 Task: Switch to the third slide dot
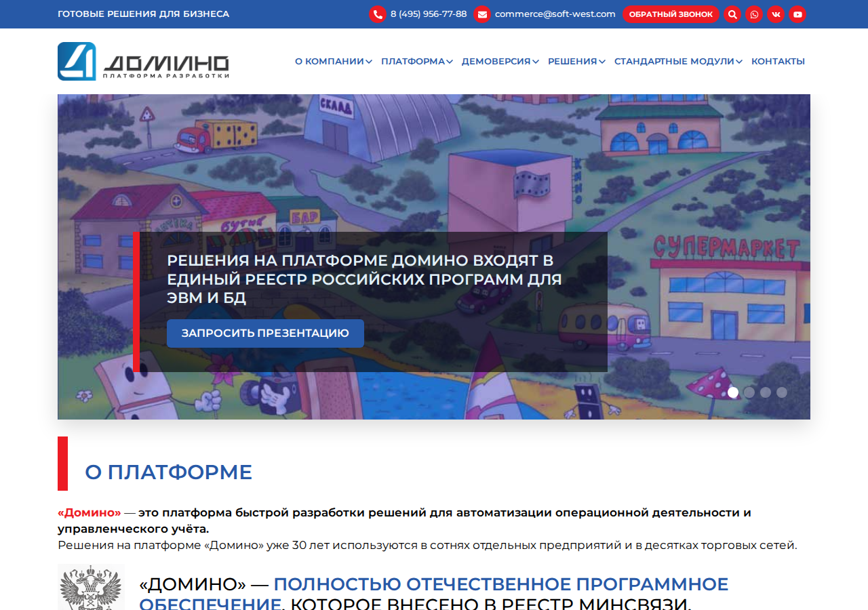766,392
